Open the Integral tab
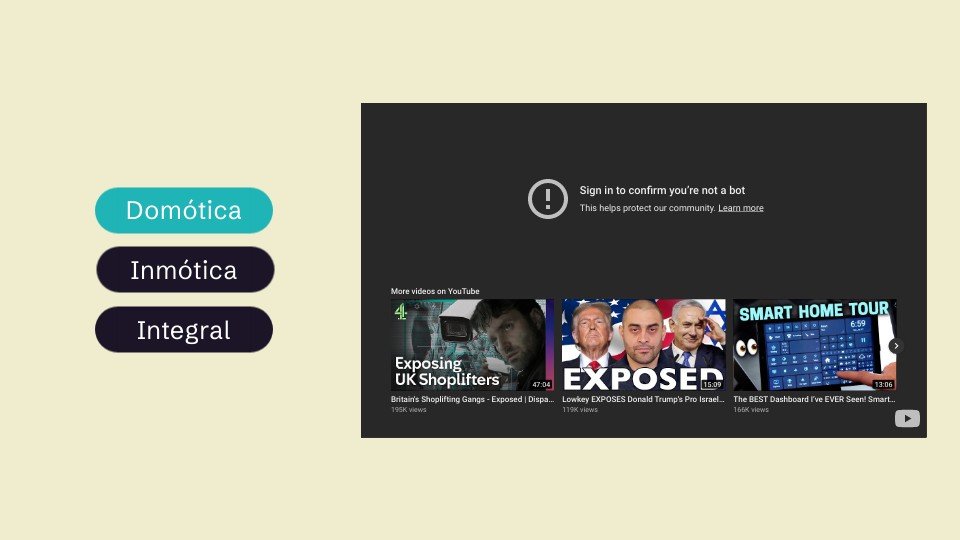 (x=184, y=330)
